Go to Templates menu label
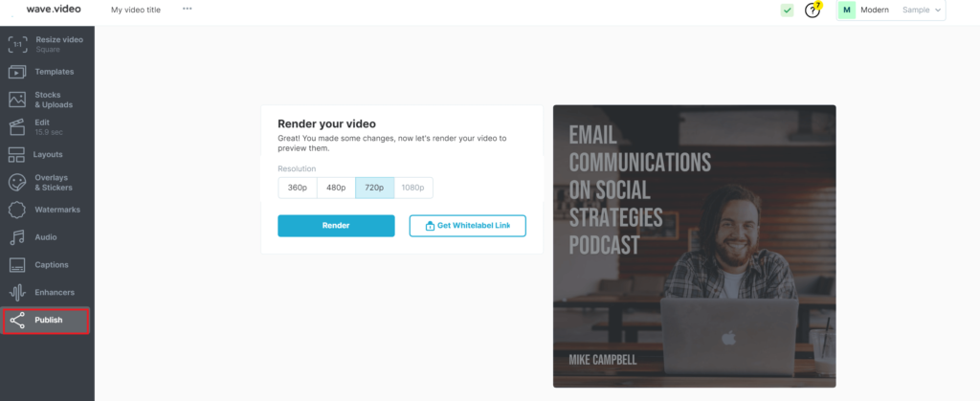 (55, 72)
